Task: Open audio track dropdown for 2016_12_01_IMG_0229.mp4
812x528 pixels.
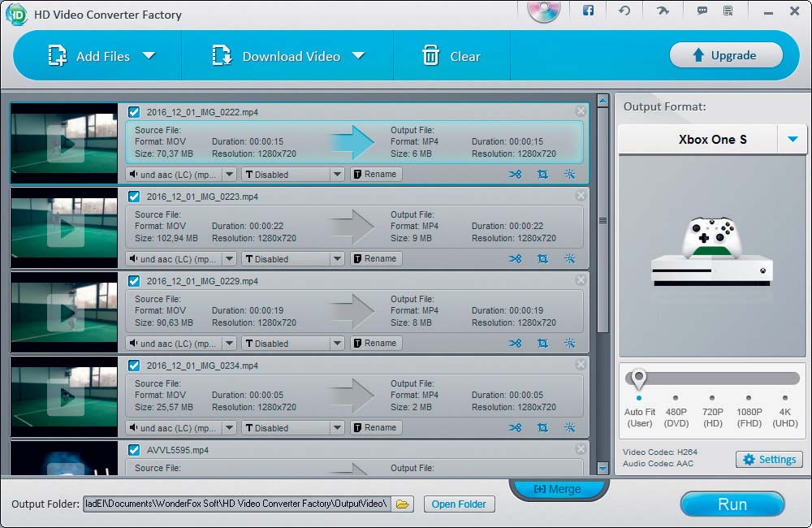Action: coord(230,343)
